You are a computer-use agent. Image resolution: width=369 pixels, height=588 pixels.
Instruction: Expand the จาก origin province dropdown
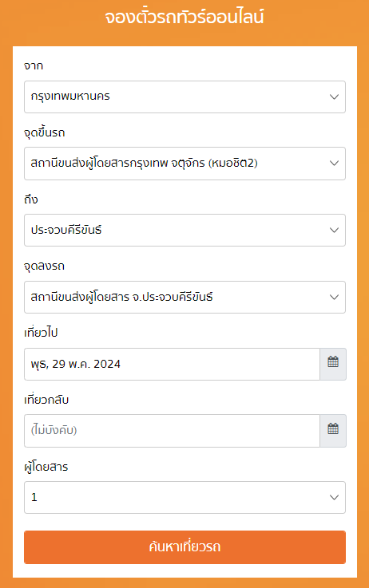184,97
